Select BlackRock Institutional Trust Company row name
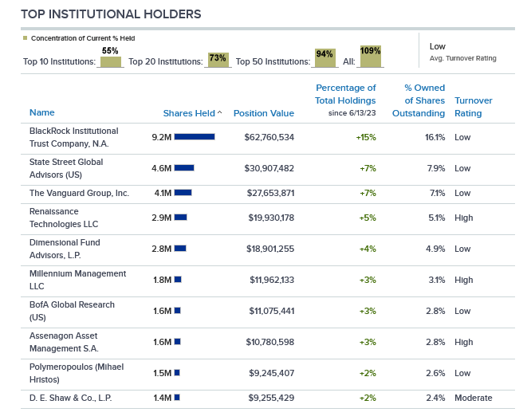 [74, 137]
